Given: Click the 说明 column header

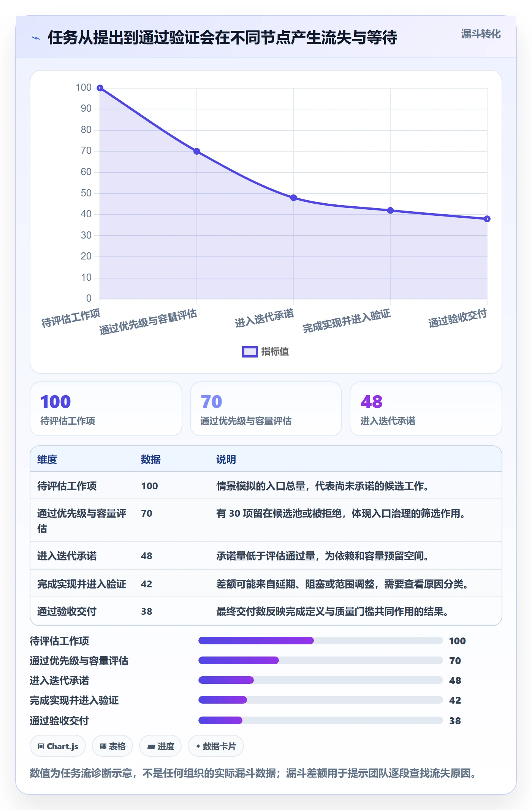Looking at the screenshot, I should (x=226, y=459).
